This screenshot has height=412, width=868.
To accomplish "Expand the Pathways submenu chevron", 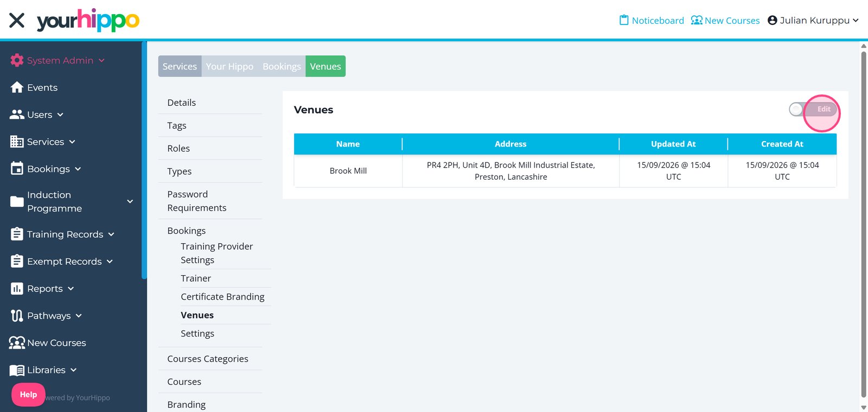I will tap(79, 315).
